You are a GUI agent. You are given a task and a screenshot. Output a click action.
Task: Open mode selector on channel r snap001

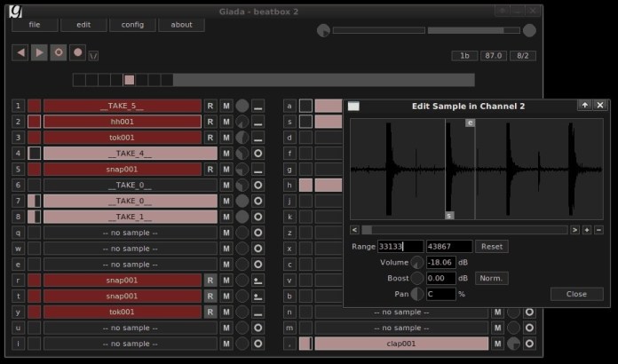click(x=258, y=280)
